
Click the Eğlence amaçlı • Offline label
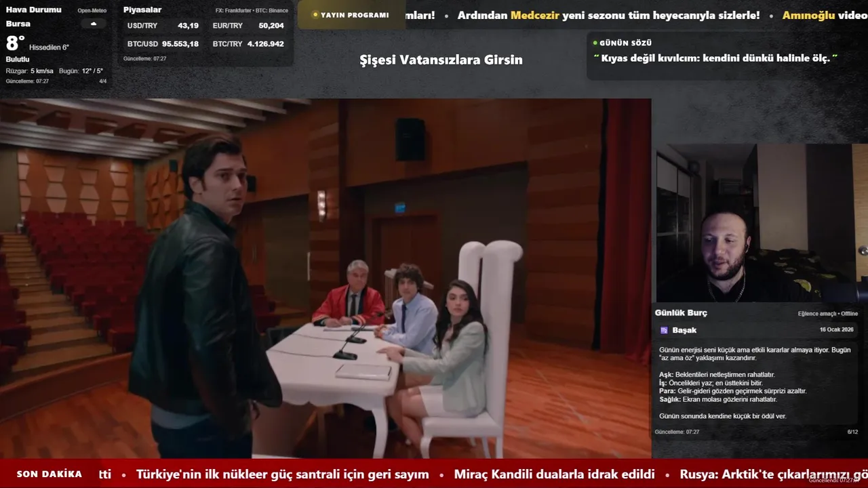[828, 314]
